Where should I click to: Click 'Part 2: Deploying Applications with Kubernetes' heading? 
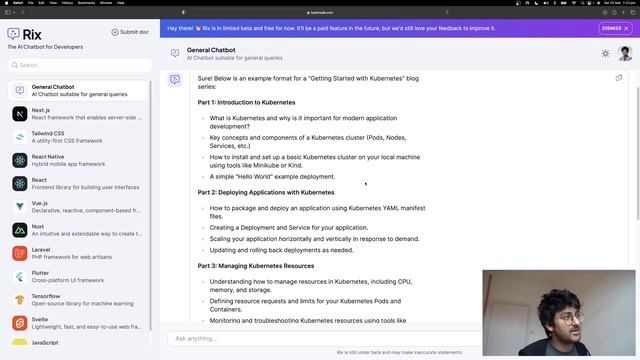[266, 192]
